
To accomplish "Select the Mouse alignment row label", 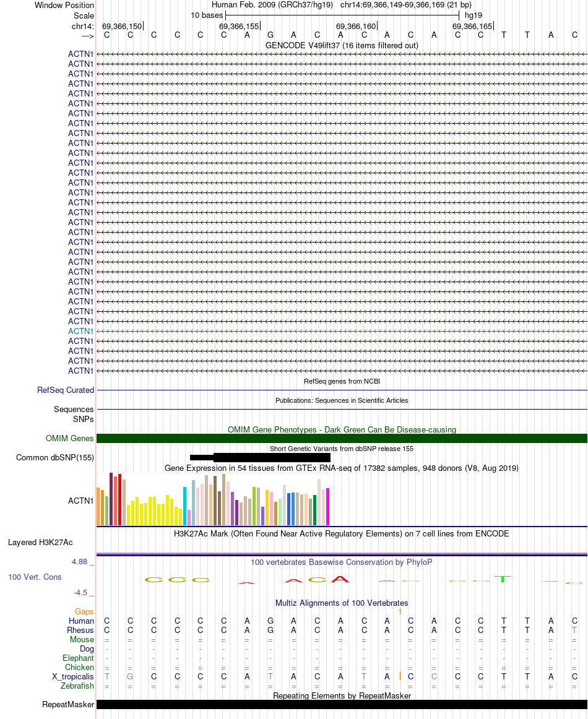I will click(x=82, y=639).
